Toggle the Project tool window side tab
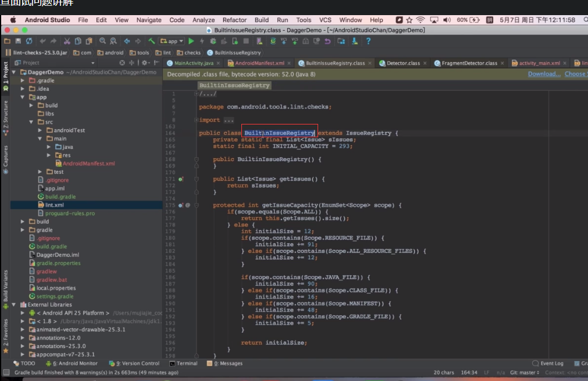 [x=6, y=77]
